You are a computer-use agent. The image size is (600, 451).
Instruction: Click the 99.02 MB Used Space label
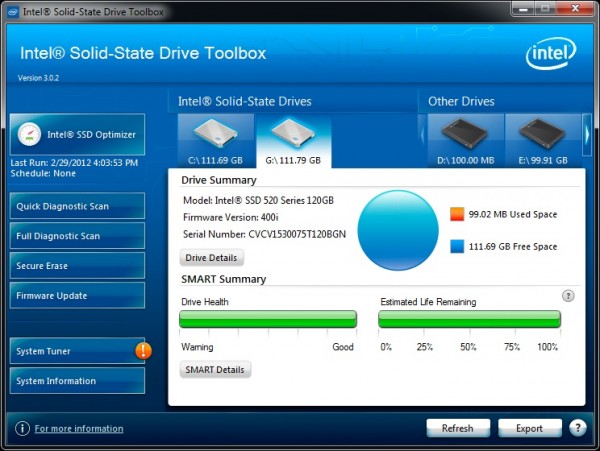(x=513, y=214)
